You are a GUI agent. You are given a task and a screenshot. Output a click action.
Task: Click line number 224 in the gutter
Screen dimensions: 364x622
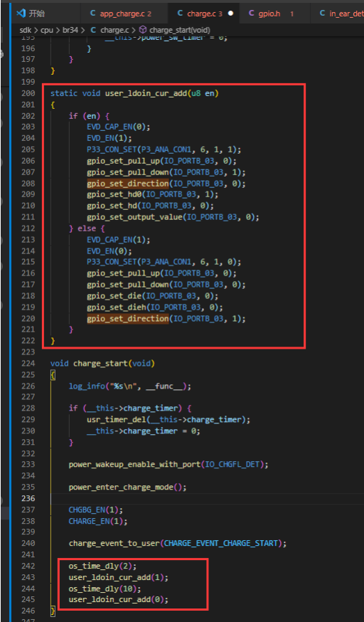point(28,364)
